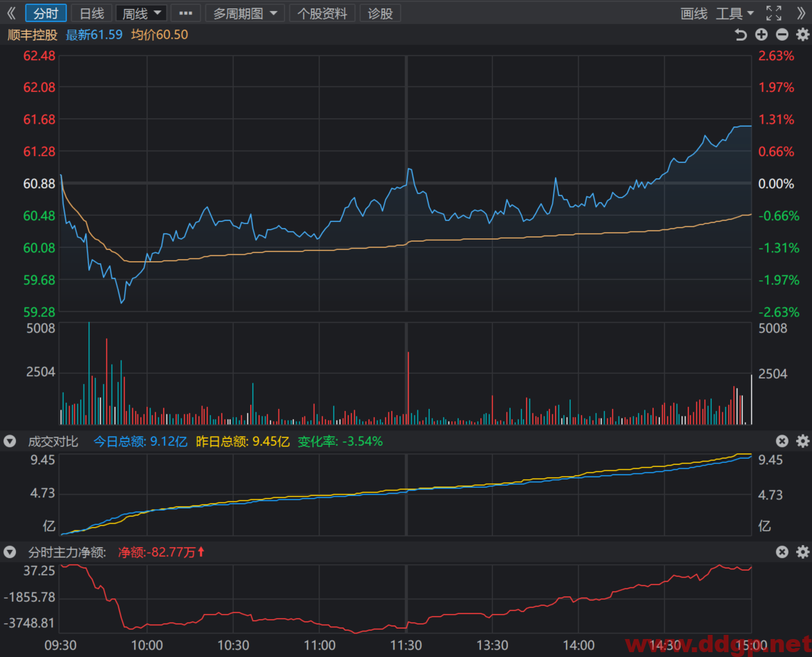Click the undo arrow icon above chart

(x=741, y=35)
